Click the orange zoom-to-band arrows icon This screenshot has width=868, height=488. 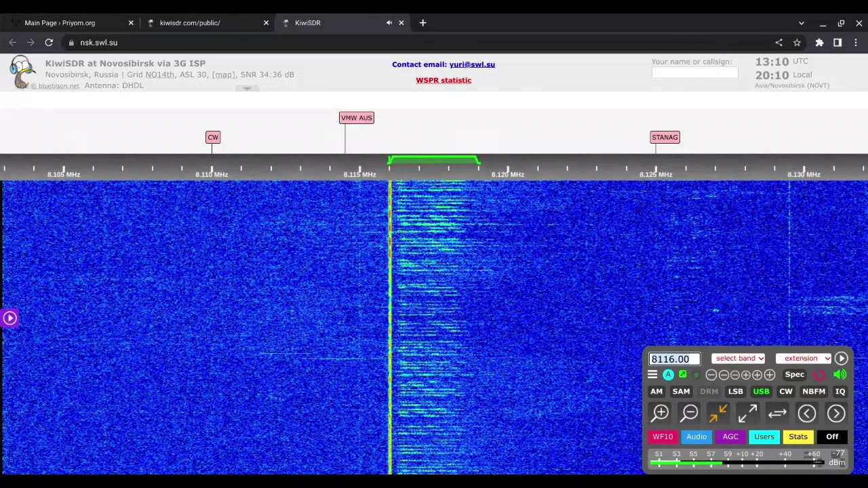point(718,413)
